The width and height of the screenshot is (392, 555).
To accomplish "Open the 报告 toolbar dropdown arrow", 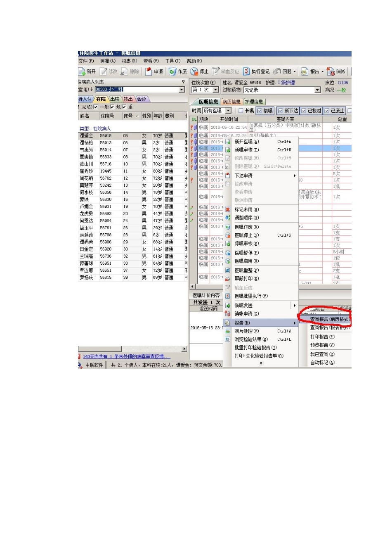I will click(323, 72).
